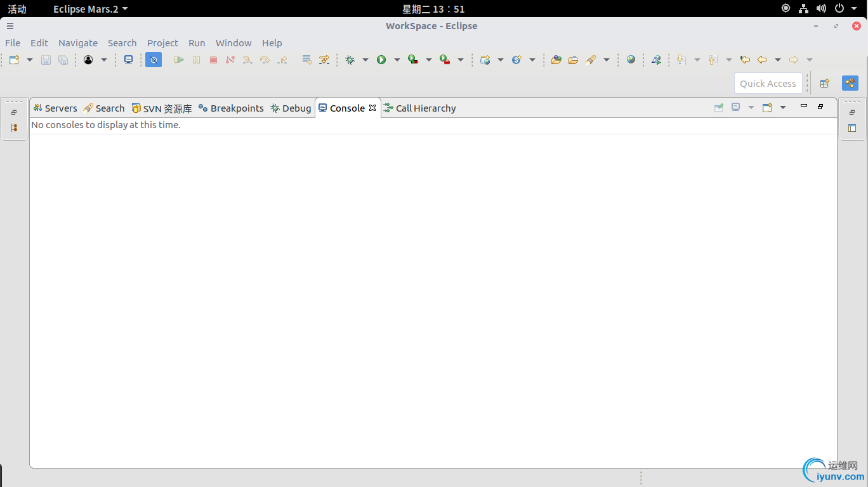Close the Console tab with its X

(372, 108)
